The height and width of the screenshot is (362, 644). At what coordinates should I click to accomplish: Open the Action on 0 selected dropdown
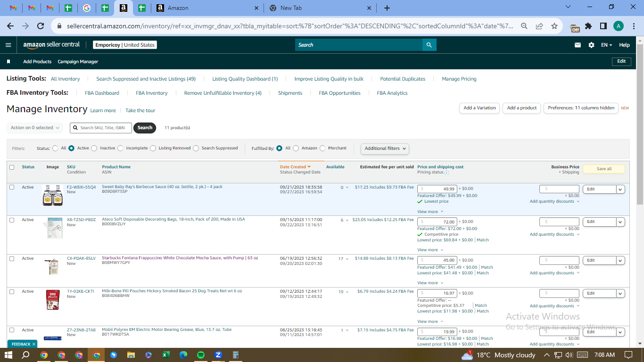pos(34,128)
